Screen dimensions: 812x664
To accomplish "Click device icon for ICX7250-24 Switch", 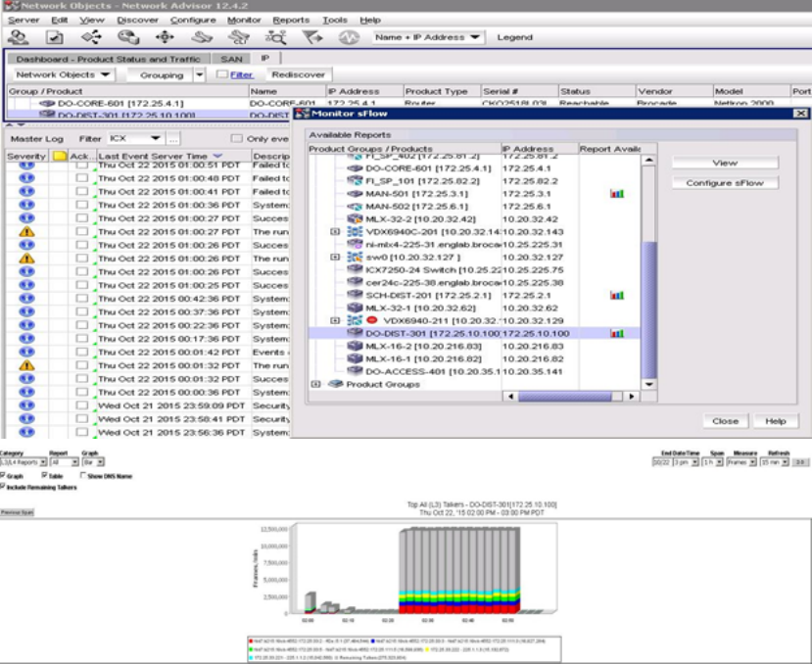I will coord(355,269).
